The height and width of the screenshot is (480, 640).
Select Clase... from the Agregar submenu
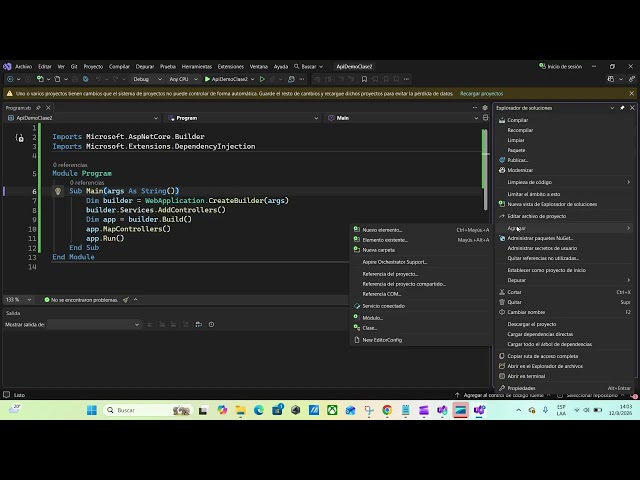[x=421, y=328]
